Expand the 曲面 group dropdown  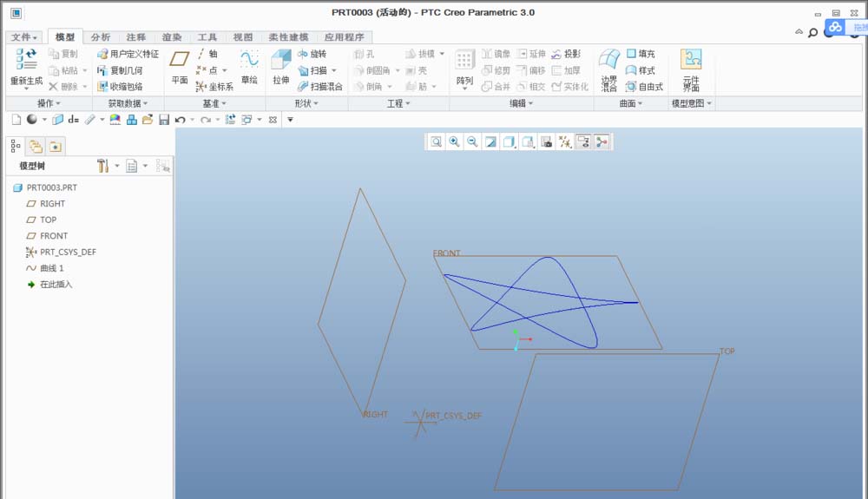631,103
